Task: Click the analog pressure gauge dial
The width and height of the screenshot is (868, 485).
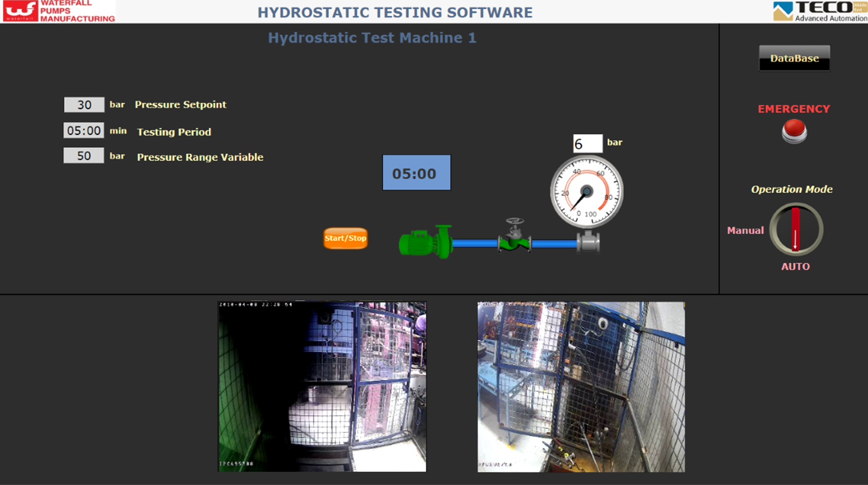Action: tap(587, 191)
